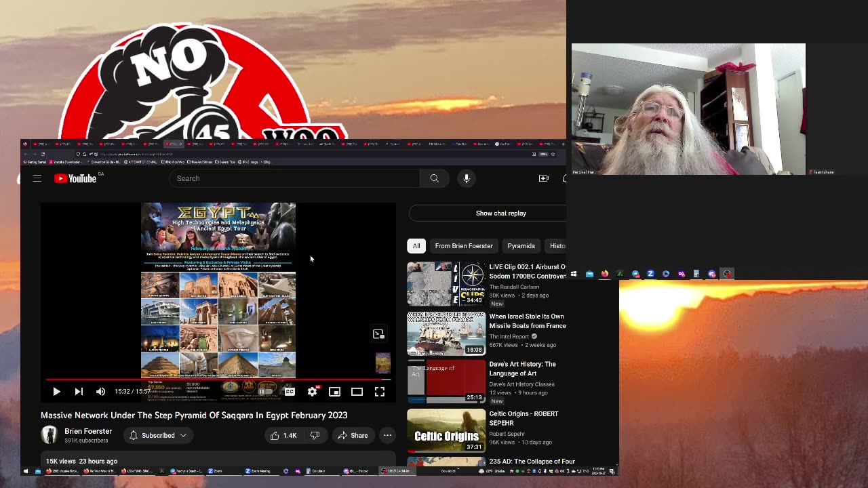Open Discord icon in right taskbar
This screenshot has height=488, width=868.
(712, 274)
